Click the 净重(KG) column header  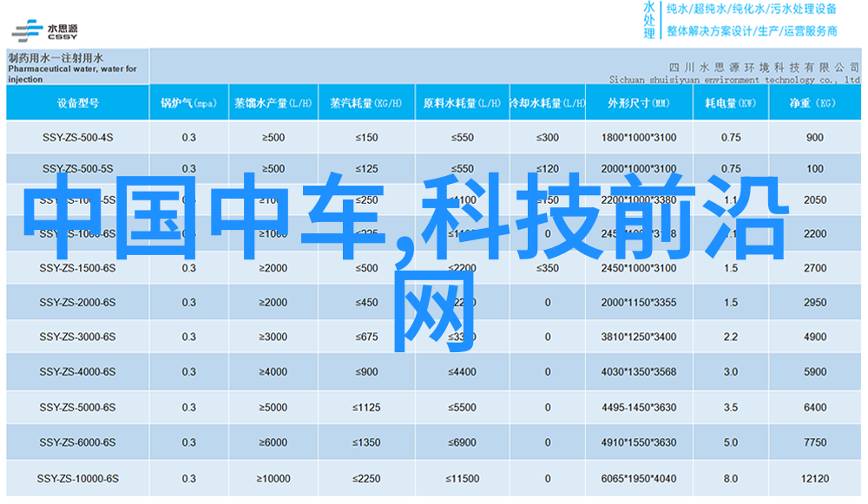click(814, 102)
